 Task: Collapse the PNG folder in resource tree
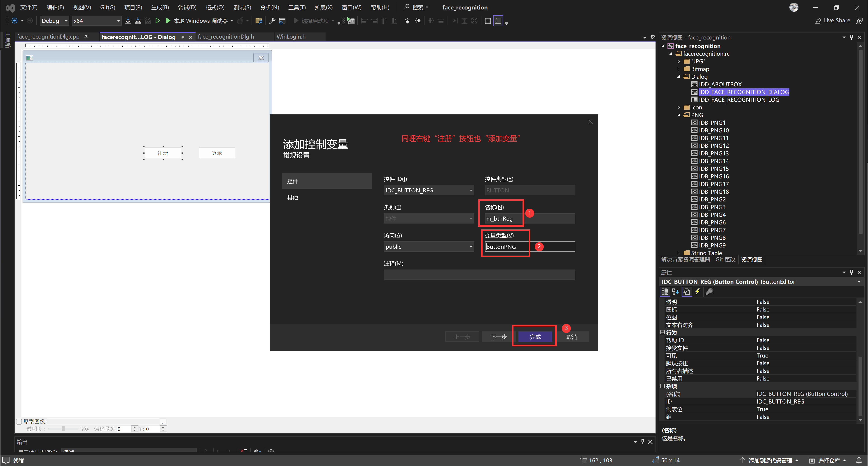pos(679,115)
